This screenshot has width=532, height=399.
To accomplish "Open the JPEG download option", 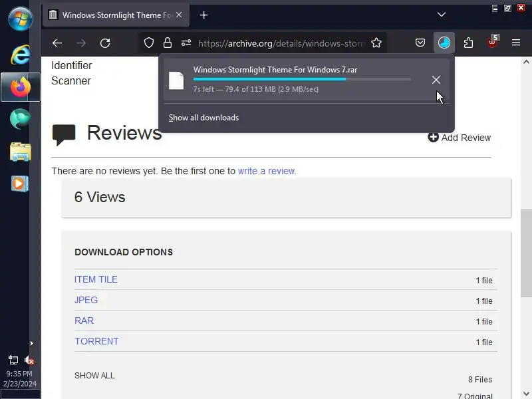I will 86,301.
